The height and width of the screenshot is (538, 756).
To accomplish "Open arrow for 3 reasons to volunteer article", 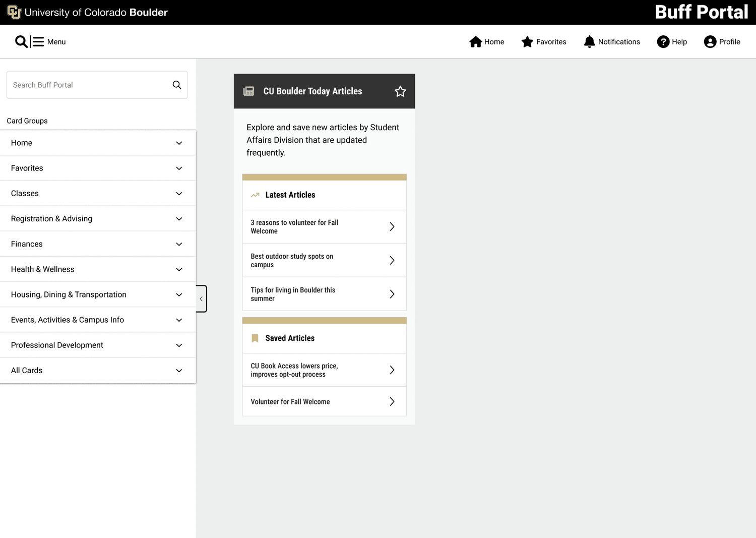I will click(x=392, y=227).
